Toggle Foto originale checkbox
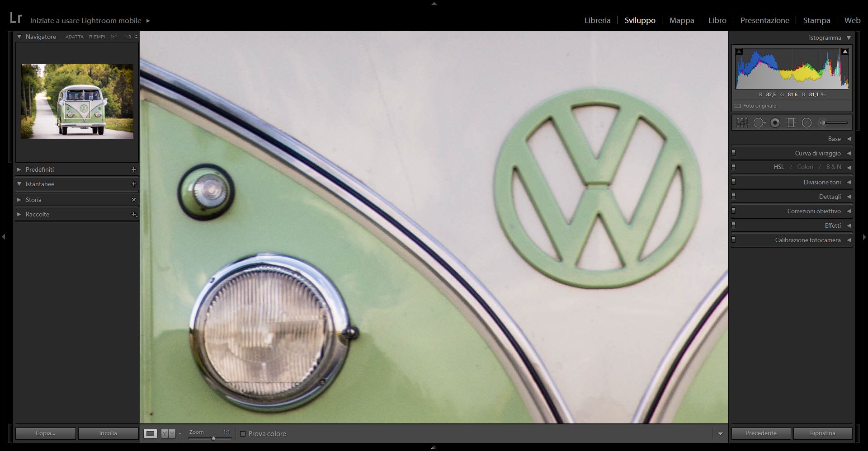868x451 pixels. [x=738, y=106]
